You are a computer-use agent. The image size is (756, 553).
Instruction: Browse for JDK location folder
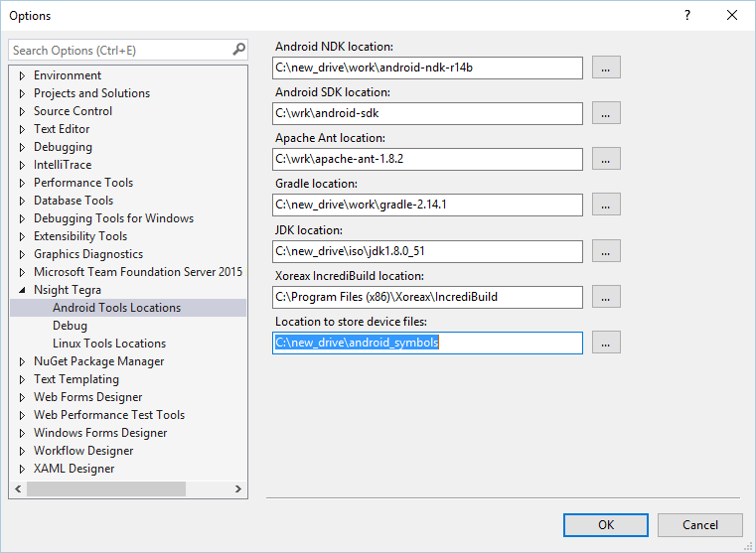[606, 251]
